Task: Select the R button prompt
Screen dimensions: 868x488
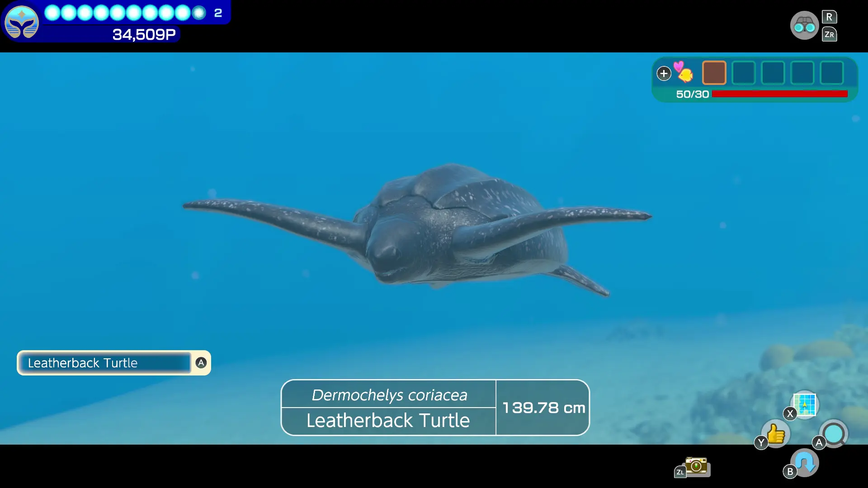Action: tap(829, 17)
